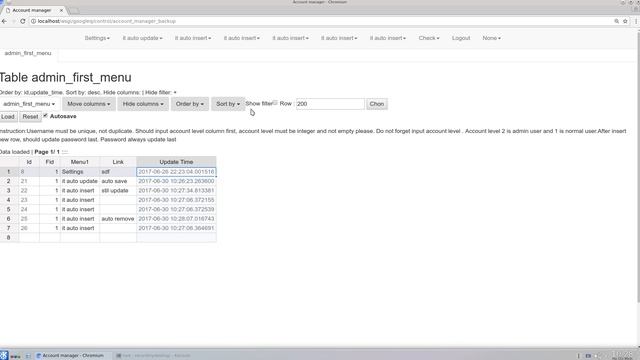Switch to Account manager - Chromium taskbar entry
640x360 pixels.
(70, 356)
